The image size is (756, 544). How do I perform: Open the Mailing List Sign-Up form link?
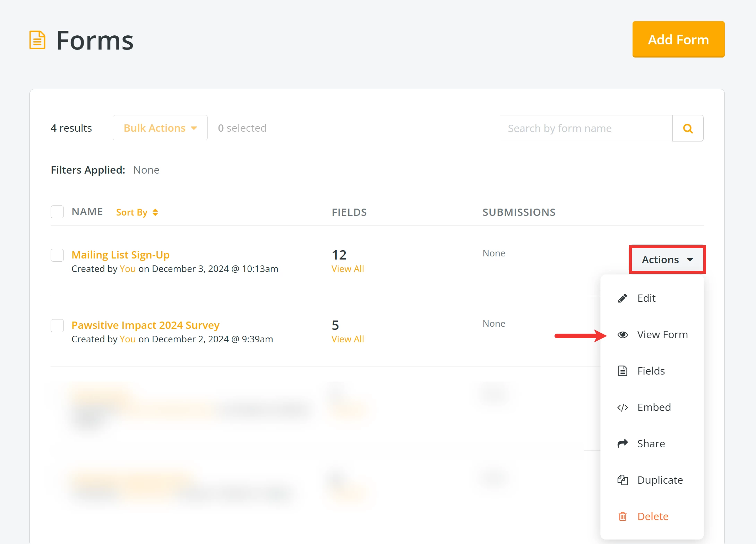(x=120, y=255)
